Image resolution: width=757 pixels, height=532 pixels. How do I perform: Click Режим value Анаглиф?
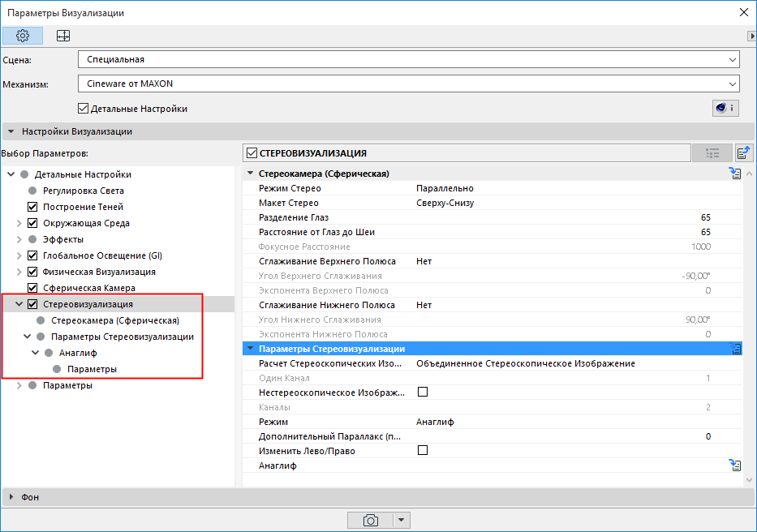point(435,422)
